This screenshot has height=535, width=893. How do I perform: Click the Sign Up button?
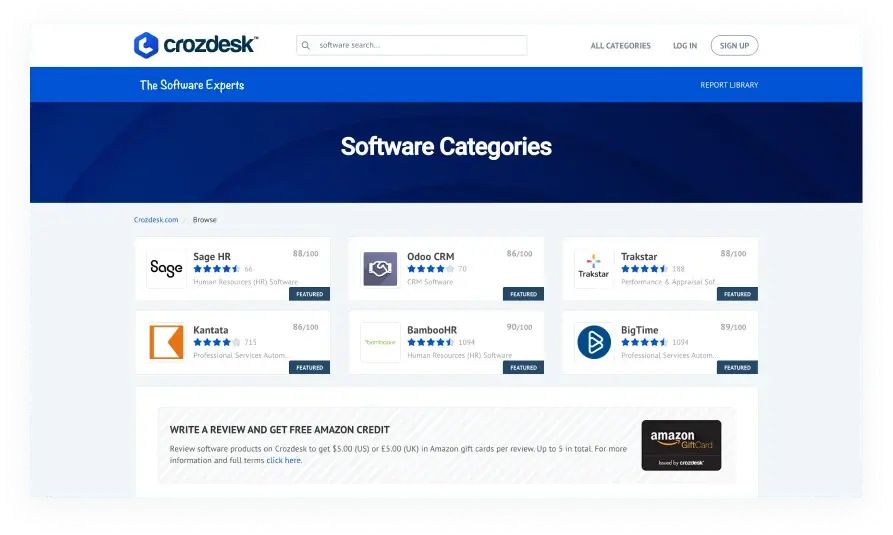(x=734, y=46)
